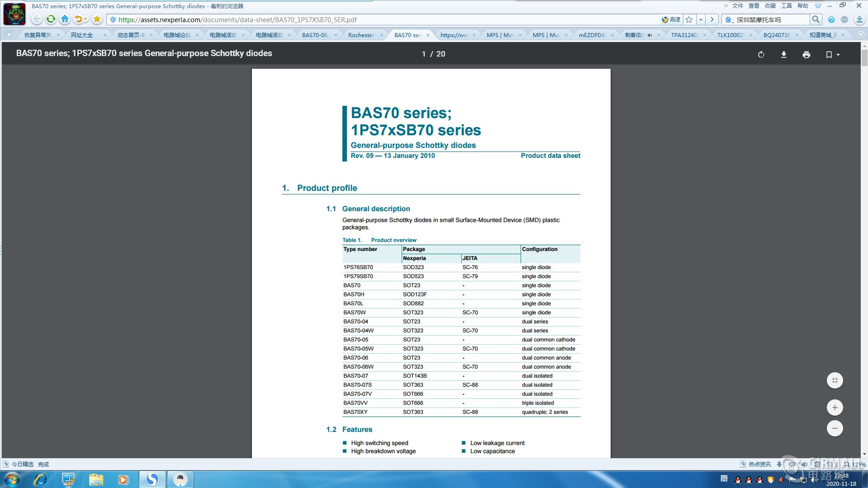Open the 查看 menu
Screen dimensions: 868x488
754,6
